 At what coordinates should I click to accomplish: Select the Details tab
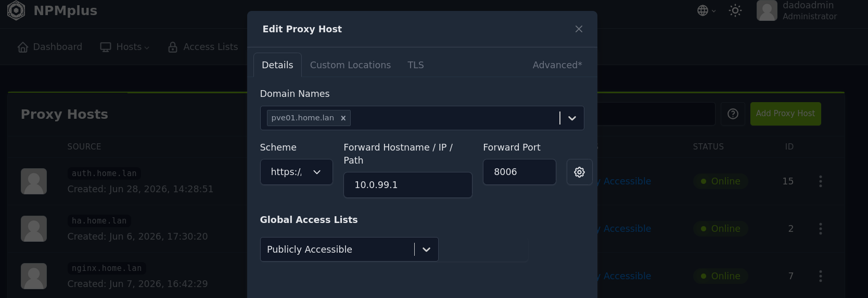[277, 65]
